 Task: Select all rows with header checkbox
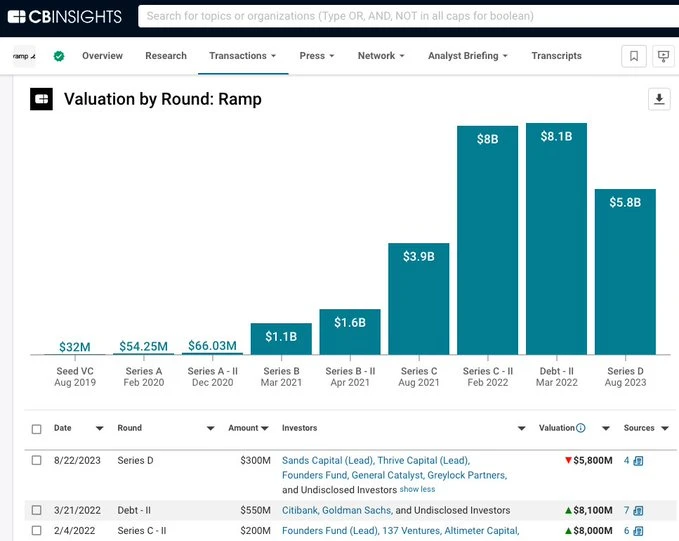(x=37, y=429)
